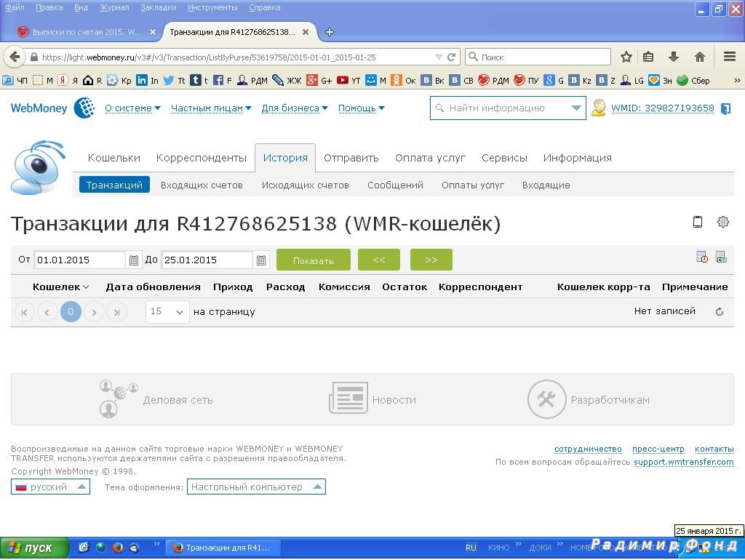This screenshot has height=560, width=745.
Task: Click the 'От' date field 01.01.2015
Action: (79, 260)
